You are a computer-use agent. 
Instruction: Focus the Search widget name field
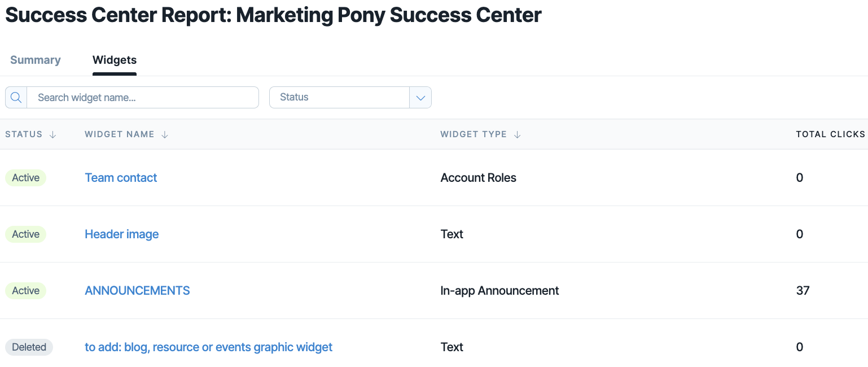pyautogui.click(x=143, y=97)
